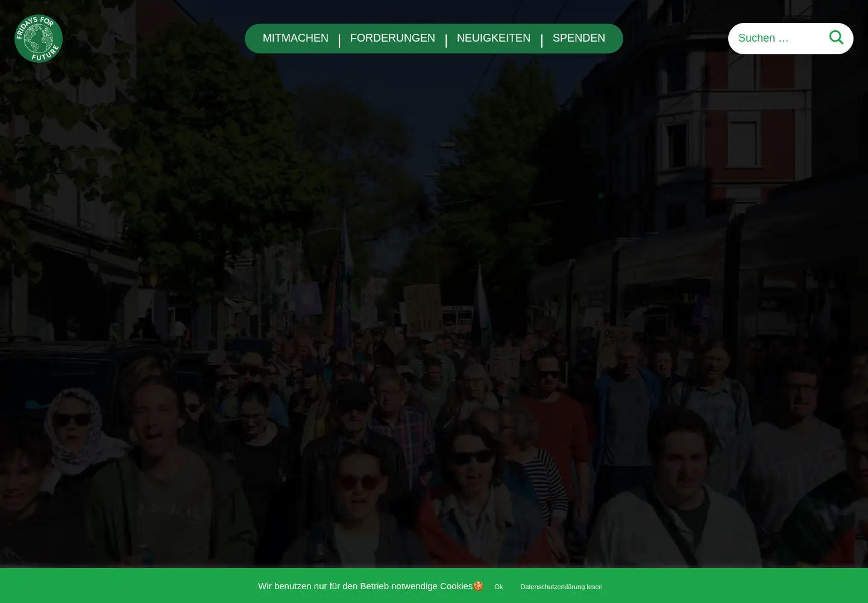Click the cookie notice text
This screenshot has width=868, height=603.
pos(370,586)
